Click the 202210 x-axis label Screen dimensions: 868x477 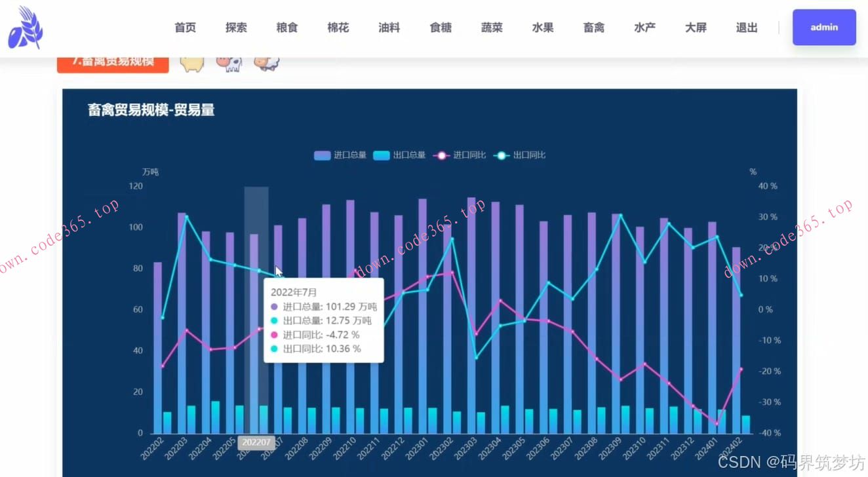346,448
